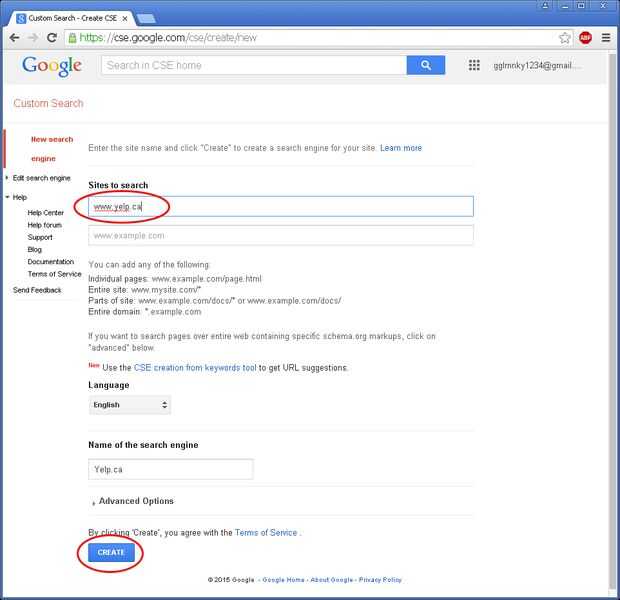Click the address bar URL
This screenshot has width=620, height=600.
tap(168, 38)
